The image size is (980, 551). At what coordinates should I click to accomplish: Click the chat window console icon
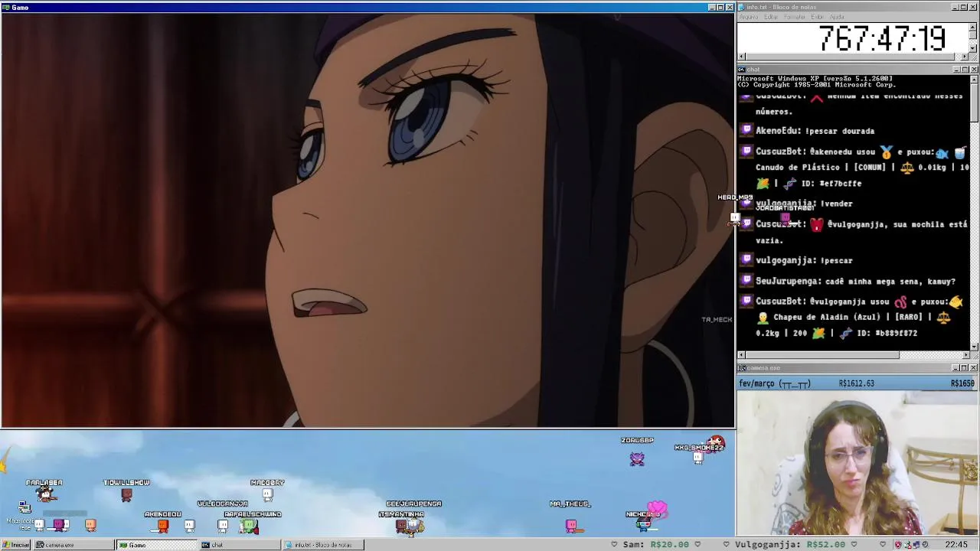741,70
